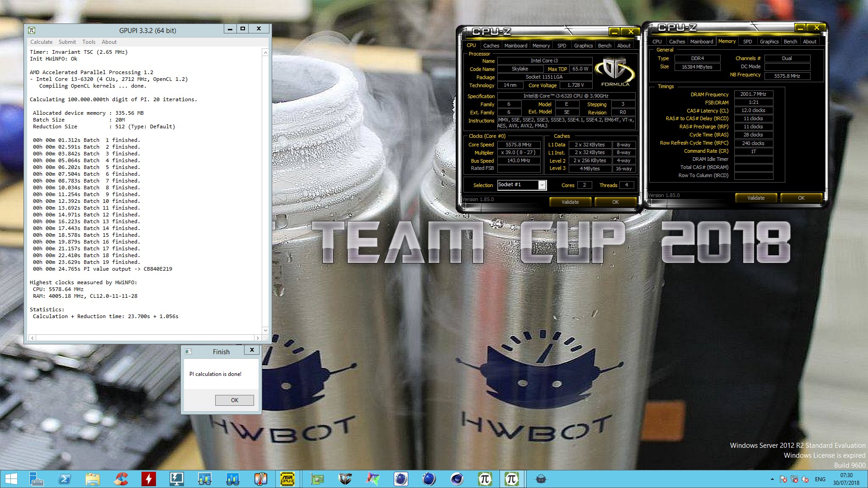The height and width of the screenshot is (488, 868).
Task: Open the Windows Start button
Action: [10, 479]
